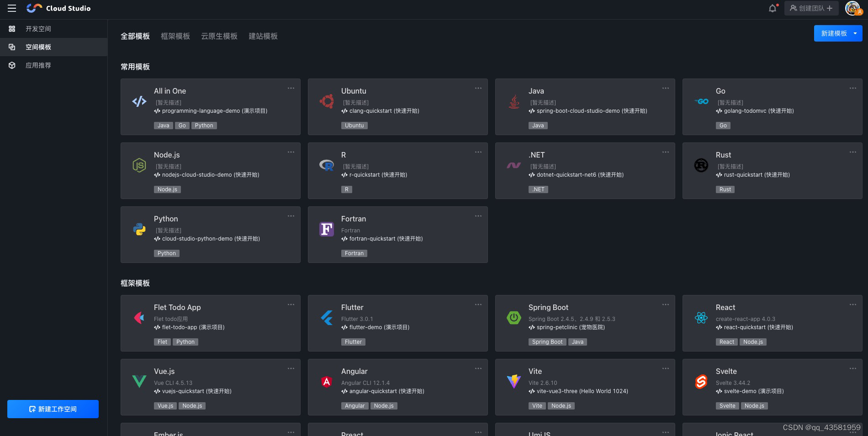Click the Go template logo
Viewport: 868px width, 436px height.
pyautogui.click(x=701, y=101)
